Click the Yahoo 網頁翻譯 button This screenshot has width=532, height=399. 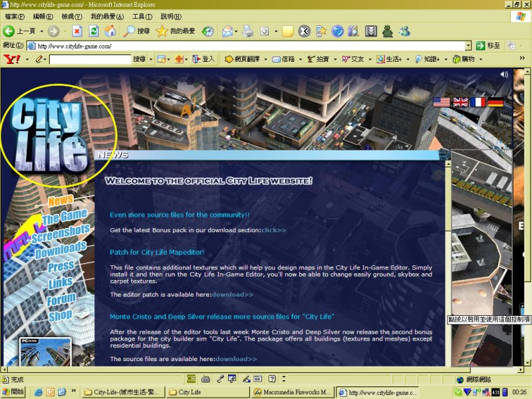(x=243, y=59)
